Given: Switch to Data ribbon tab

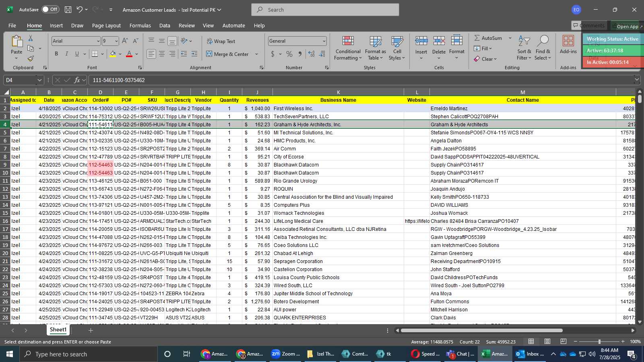Looking at the screenshot, I should tap(165, 25).
